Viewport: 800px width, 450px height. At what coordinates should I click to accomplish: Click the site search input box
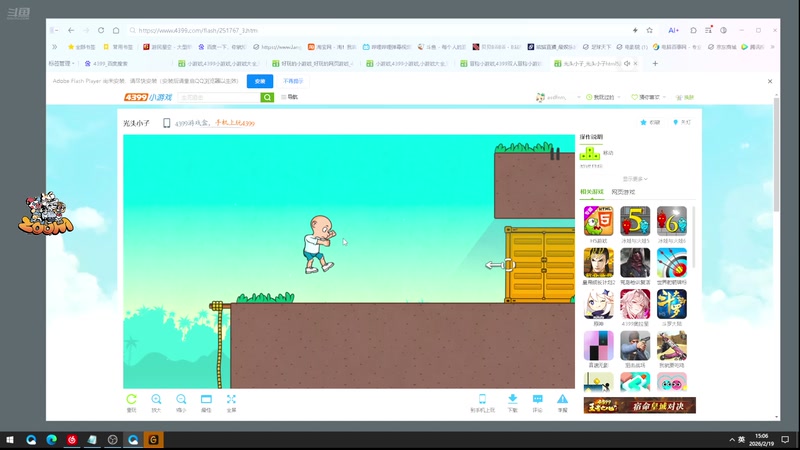(x=219, y=97)
